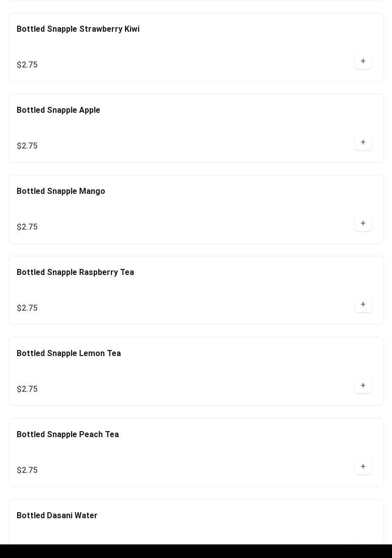The image size is (392, 558).
Task: Click the Raspberry Tea $2.75 price
Action: coord(27,308)
